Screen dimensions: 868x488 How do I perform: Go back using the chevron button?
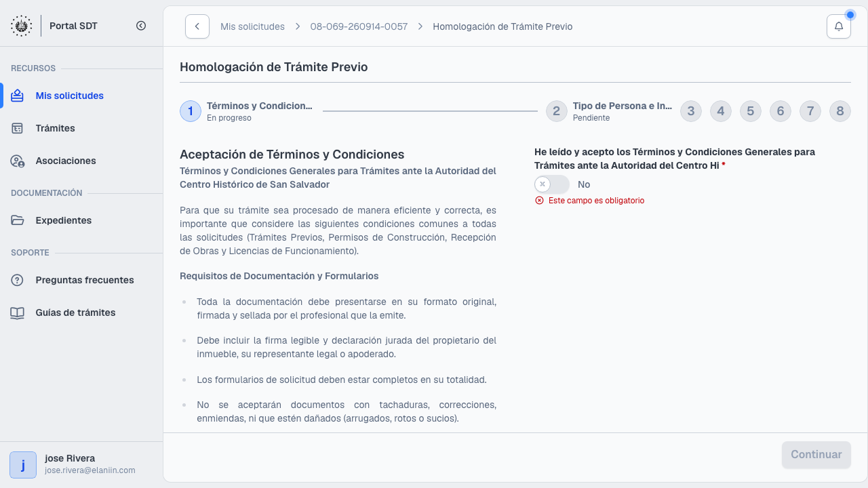click(197, 26)
